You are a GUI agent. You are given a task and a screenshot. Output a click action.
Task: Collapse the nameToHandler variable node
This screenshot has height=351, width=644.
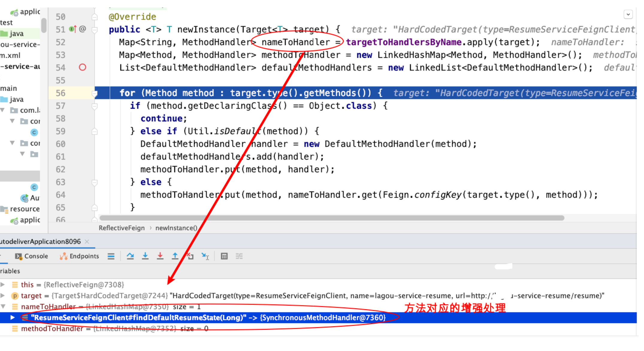[x=3, y=306]
